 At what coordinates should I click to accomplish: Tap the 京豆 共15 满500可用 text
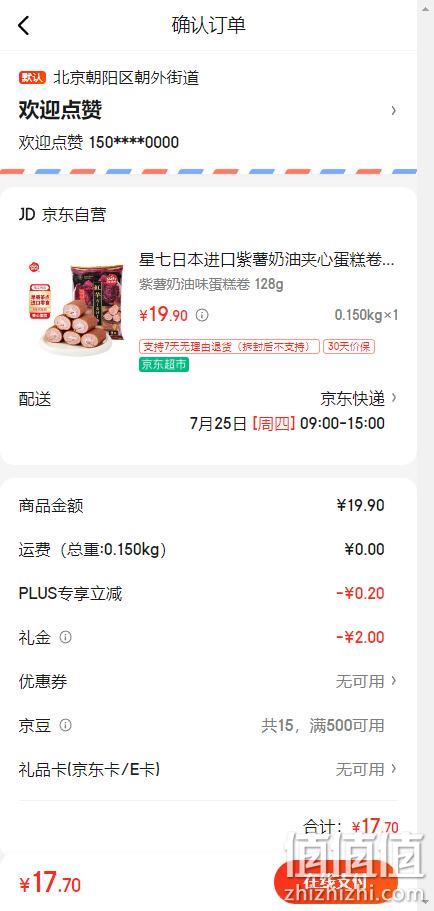tap(322, 725)
